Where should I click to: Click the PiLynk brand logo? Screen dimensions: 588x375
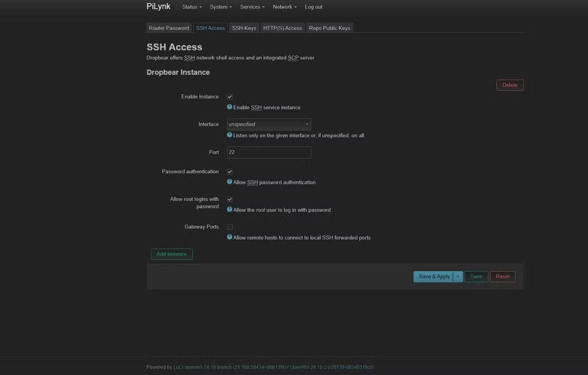point(158,7)
